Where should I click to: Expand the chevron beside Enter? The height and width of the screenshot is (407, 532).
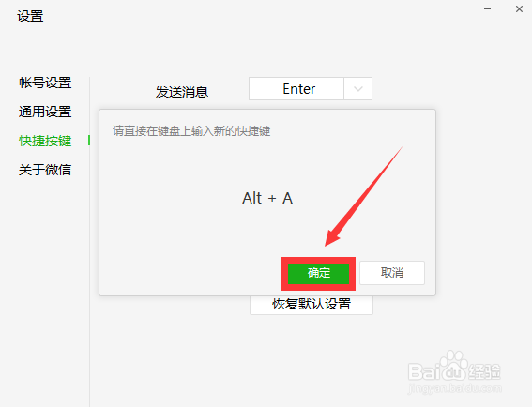pos(357,89)
